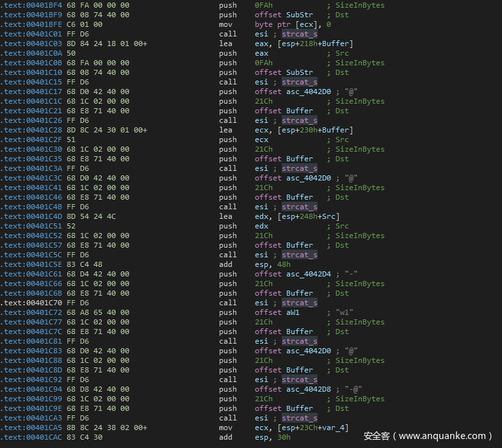Click the "w1" string comment
This screenshot has width=502, height=448.
[345, 312]
